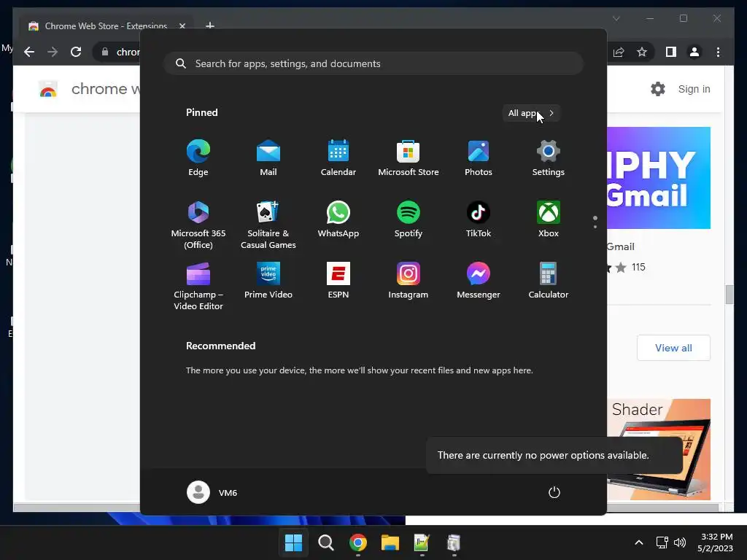Expand the All apps list
This screenshot has width=747, height=560.
click(531, 113)
